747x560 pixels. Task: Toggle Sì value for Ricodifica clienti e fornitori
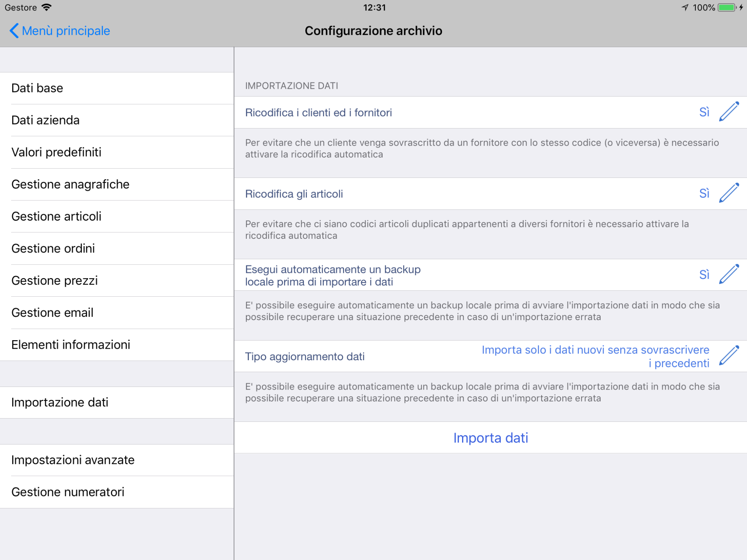pos(704,112)
